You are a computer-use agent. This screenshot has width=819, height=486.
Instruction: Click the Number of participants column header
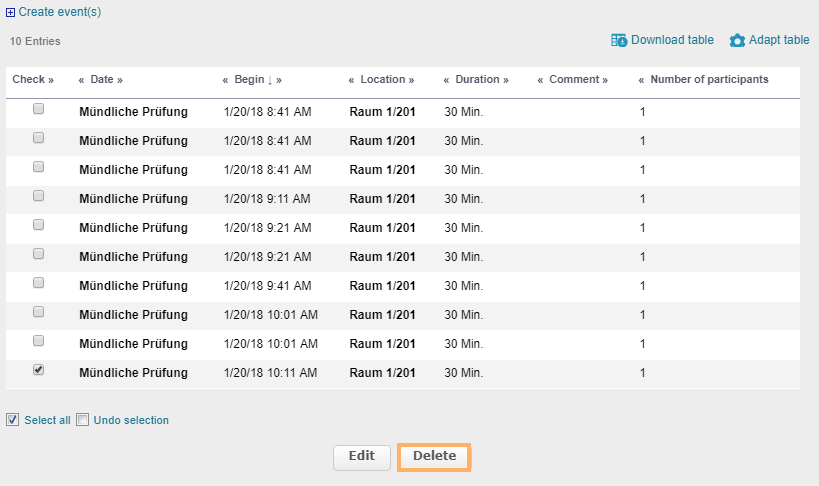coord(709,80)
